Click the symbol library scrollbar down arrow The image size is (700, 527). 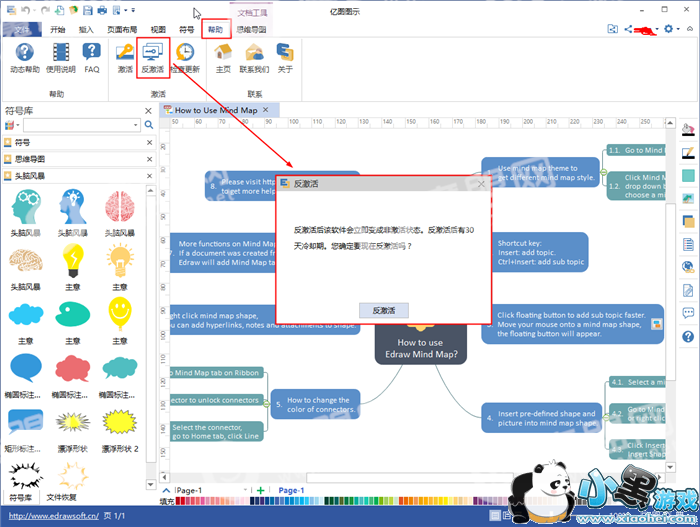click(150, 484)
